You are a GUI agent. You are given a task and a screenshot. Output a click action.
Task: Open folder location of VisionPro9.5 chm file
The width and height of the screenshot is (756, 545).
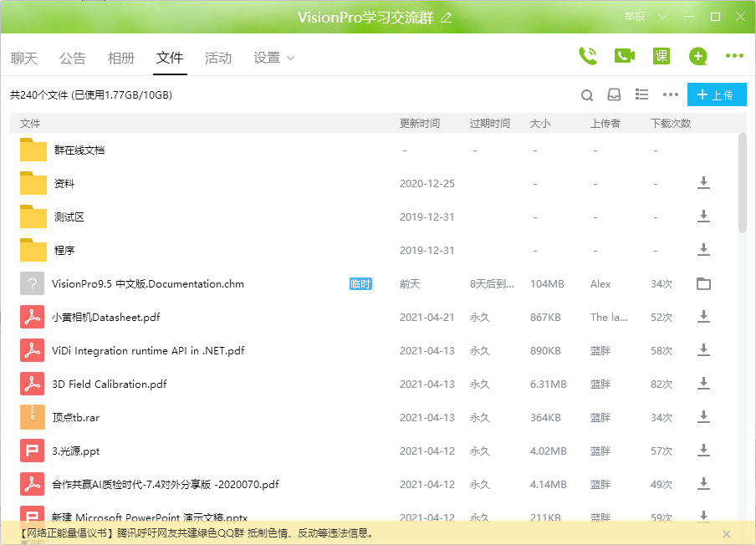[703, 284]
